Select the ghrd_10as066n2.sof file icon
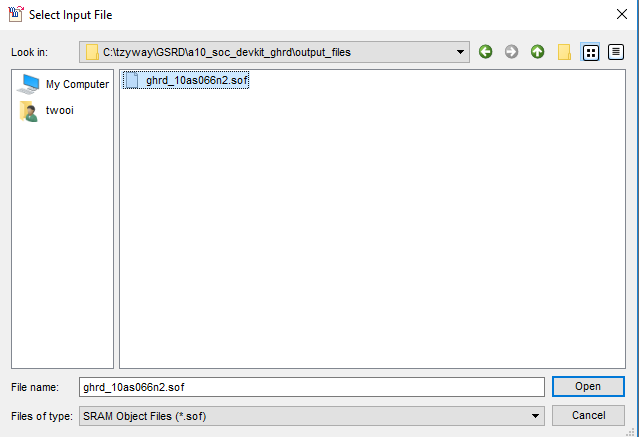 (132, 80)
